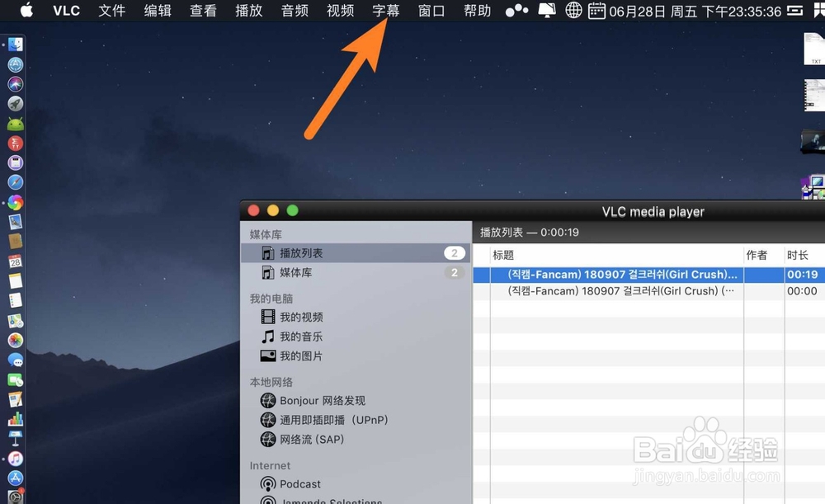Open 我的音乐 with the music note icon
Viewport: 825px width, 504px height.
(x=302, y=337)
